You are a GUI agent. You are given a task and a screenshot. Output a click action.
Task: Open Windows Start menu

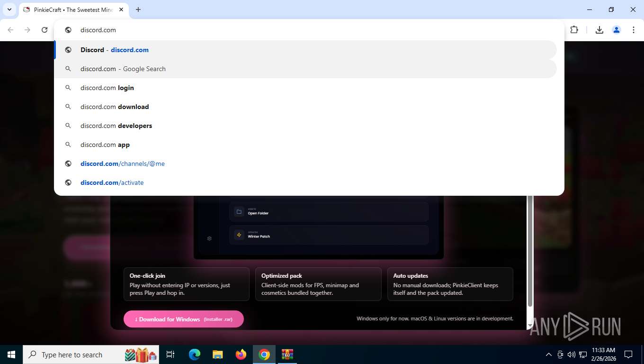pos(11,355)
